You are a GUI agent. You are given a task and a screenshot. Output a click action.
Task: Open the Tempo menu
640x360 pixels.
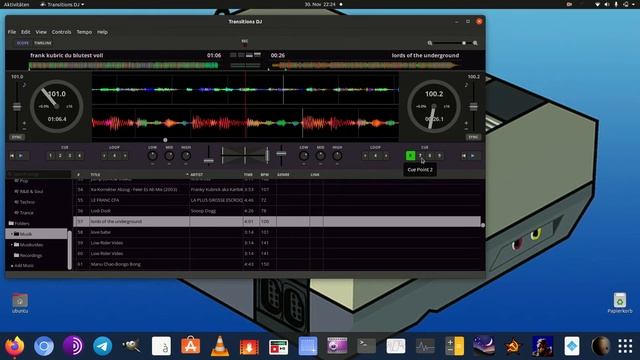[84, 32]
